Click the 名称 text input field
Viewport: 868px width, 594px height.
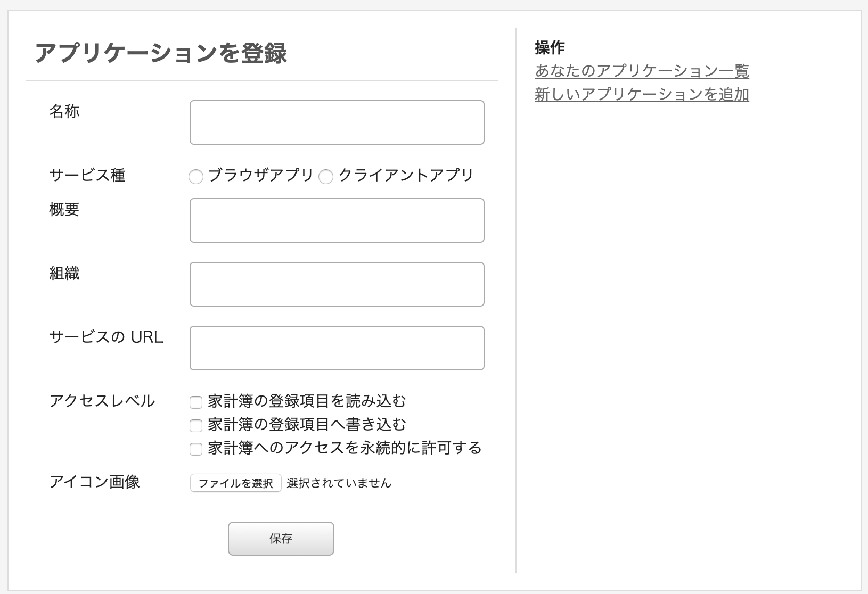click(337, 122)
